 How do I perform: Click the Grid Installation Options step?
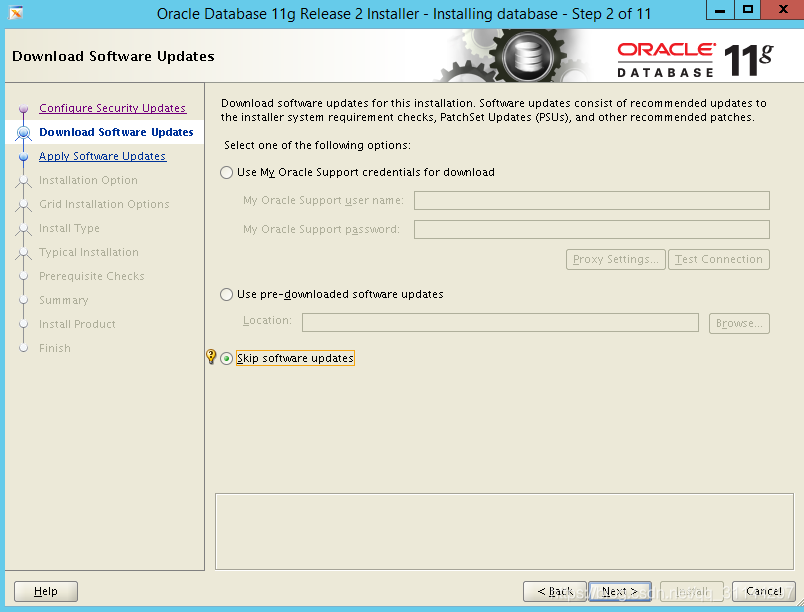coord(104,204)
